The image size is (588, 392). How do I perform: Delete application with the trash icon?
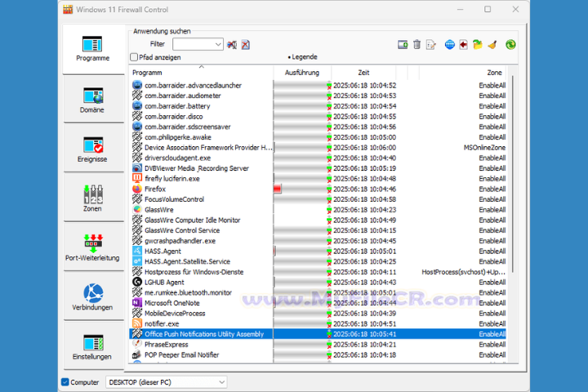tap(417, 45)
